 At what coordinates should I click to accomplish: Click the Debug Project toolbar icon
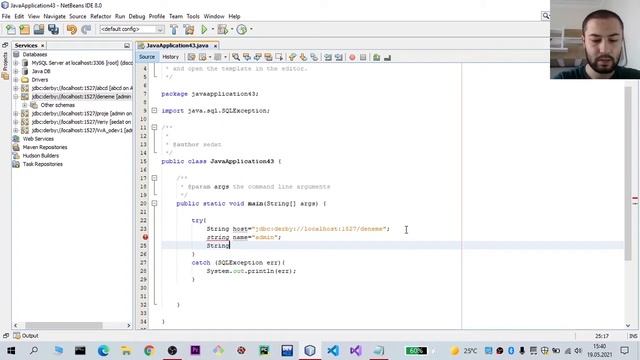click(222, 29)
